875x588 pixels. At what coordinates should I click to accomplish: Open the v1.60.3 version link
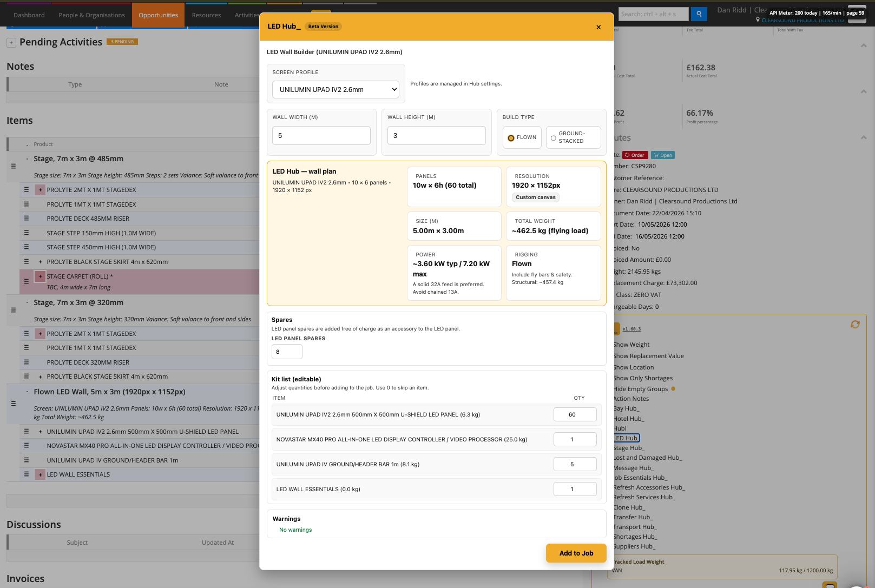(631, 329)
